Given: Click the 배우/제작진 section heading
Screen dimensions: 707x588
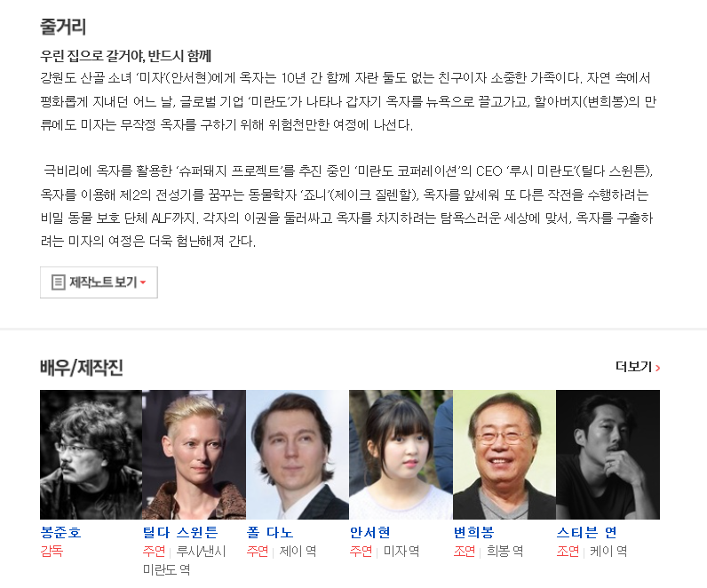Looking at the screenshot, I should pyautogui.click(x=82, y=368).
